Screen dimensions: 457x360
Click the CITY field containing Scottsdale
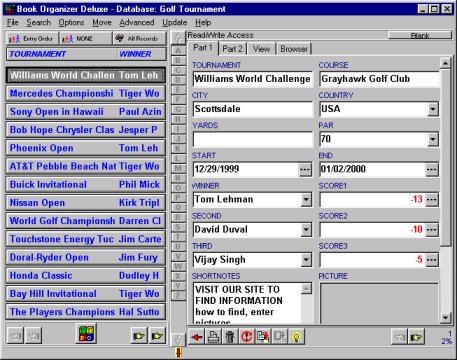coord(253,109)
